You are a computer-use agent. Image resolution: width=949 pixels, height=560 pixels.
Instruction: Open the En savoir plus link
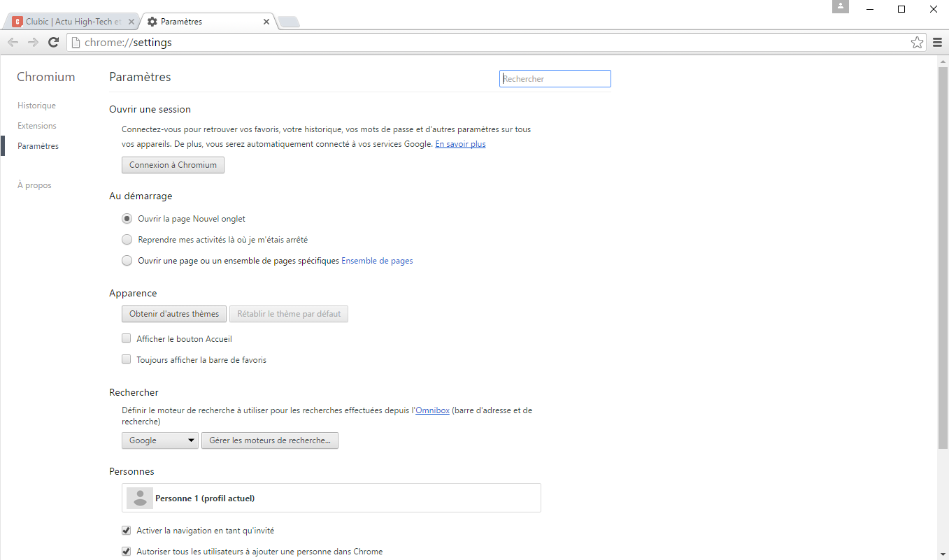(460, 143)
